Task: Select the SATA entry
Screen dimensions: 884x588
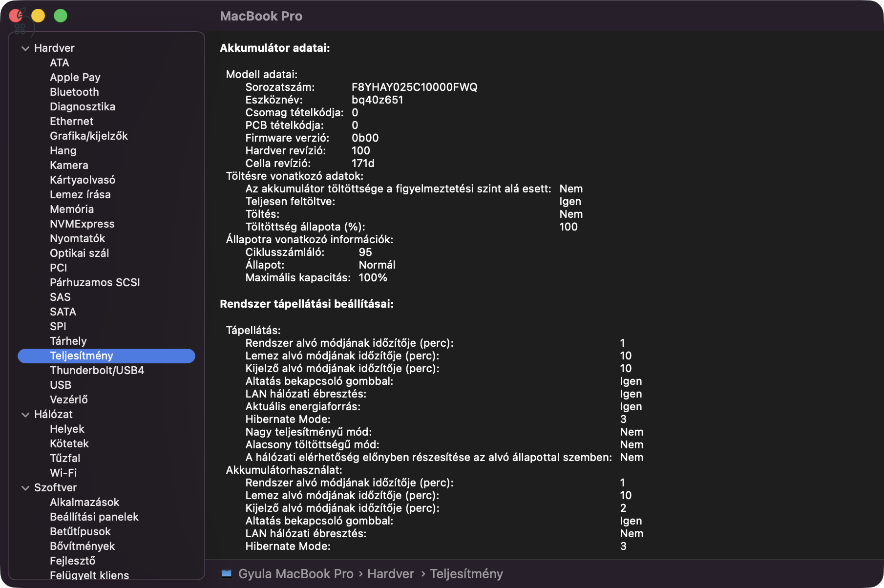Action: pyautogui.click(x=63, y=312)
